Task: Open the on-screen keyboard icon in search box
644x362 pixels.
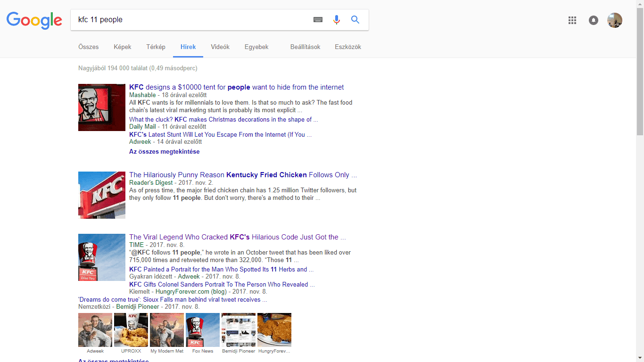Action: 318,20
